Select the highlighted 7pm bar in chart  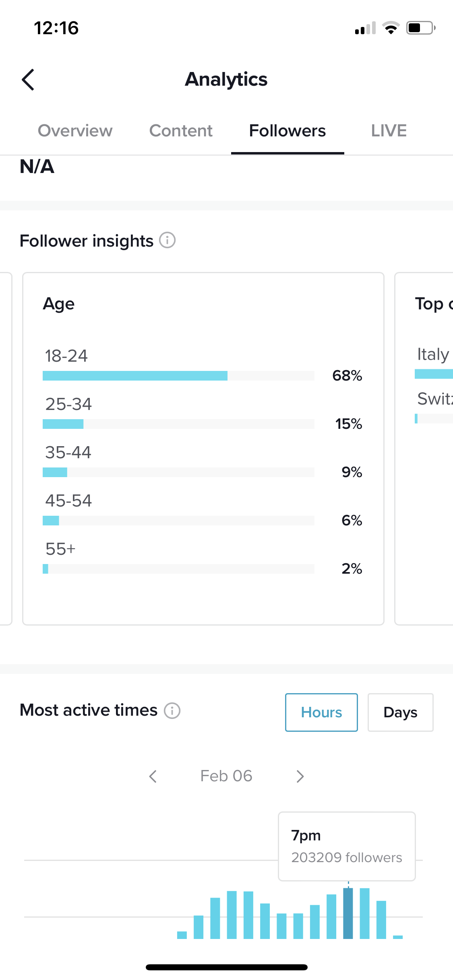coord(348,913)
